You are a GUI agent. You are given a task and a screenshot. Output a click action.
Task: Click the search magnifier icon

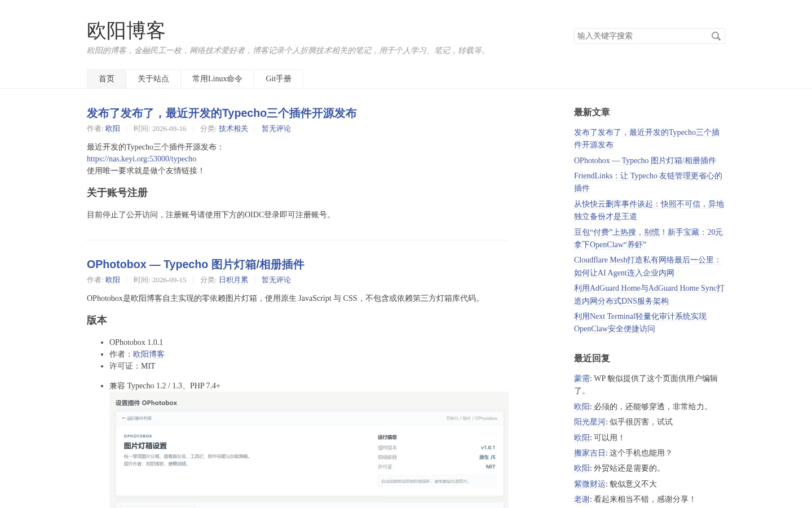(716, 36)
